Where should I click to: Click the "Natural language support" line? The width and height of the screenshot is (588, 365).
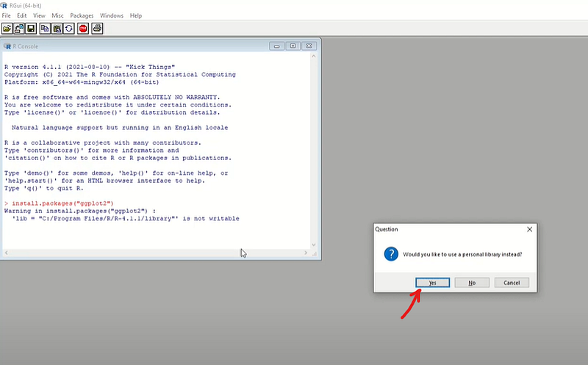pyautogui.click(x=120, y=128)
